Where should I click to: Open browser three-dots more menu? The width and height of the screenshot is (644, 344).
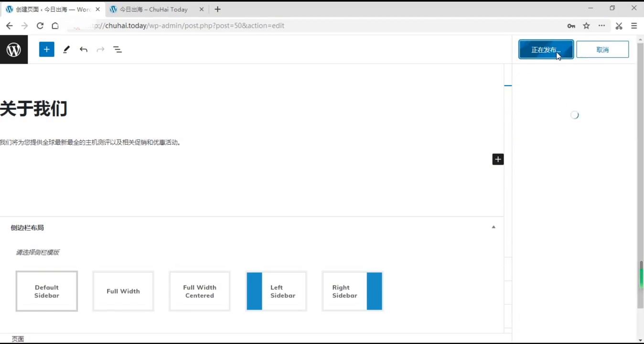pyautogui.click(x=601, y=26)
